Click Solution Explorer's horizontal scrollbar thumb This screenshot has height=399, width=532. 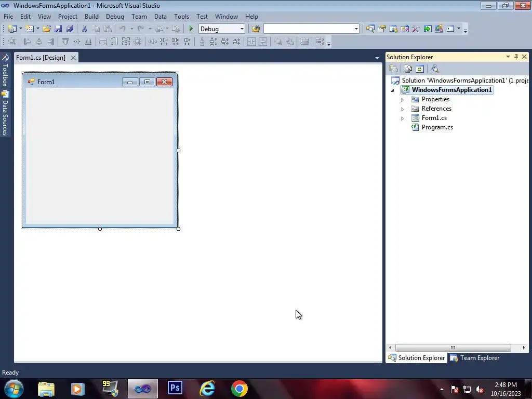[x=453, y=348]
